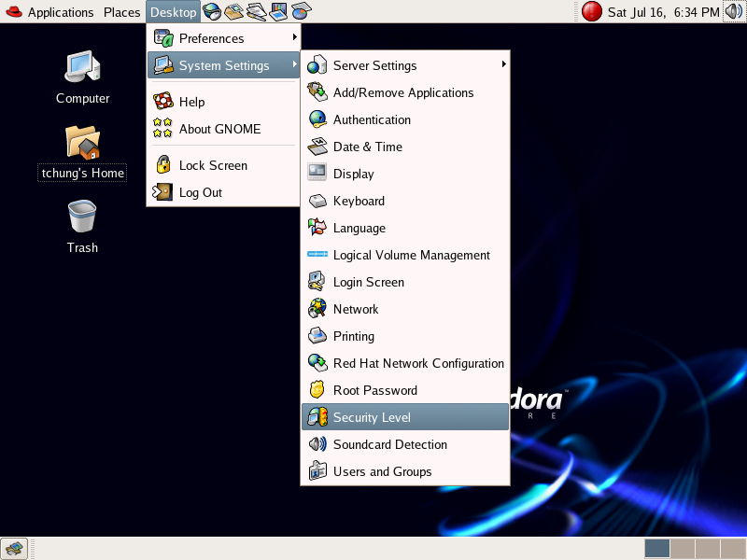Open the Applications menu with red hat

pyautogui.click(x=49, y=12)
